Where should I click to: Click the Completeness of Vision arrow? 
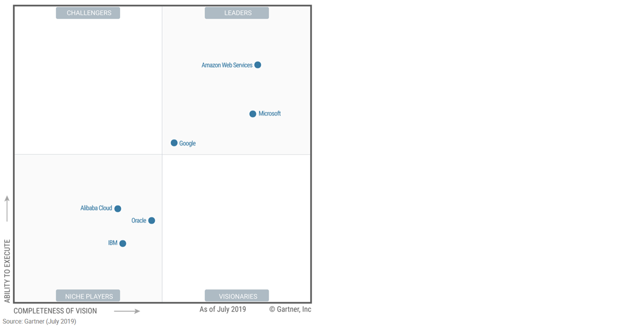[x=127, y=311]
